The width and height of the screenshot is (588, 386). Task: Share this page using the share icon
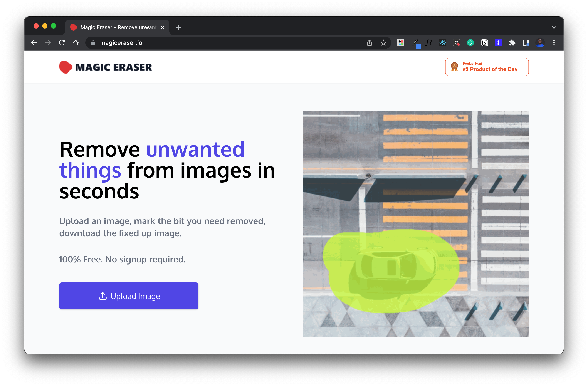pos(369,43)
